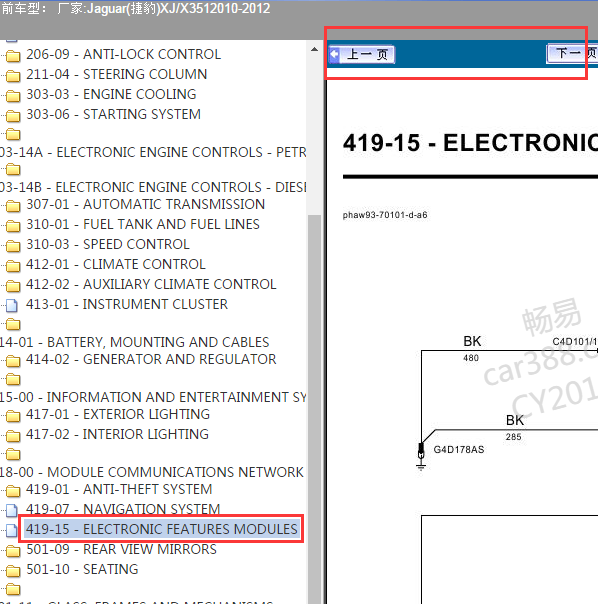Screen dimensions: 598x604
Task: Click folder icon above 415-00 Information and Entertainment
Action: tap(13, 380)
